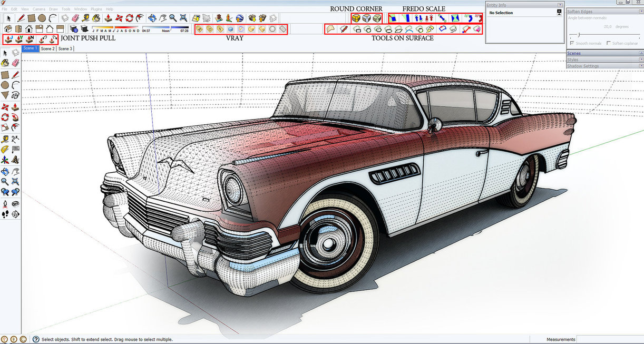Select the 3D Text tool
Image resolution: width=644 pixels, height=344 pixels.
point(15,160)
